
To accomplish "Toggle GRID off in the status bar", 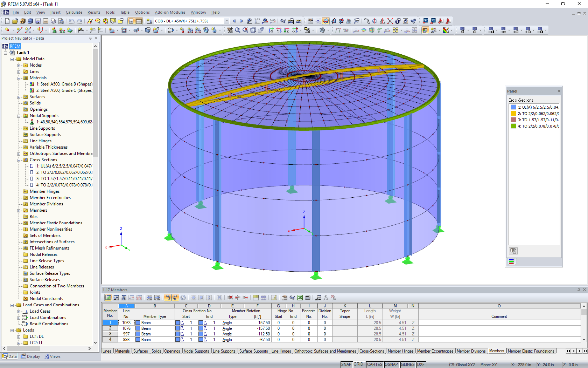I will click(358, 364).
